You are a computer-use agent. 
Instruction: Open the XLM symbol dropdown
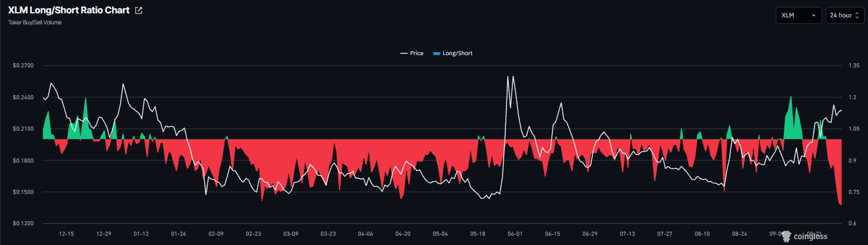pyautogui.click(x=799, y=15)
